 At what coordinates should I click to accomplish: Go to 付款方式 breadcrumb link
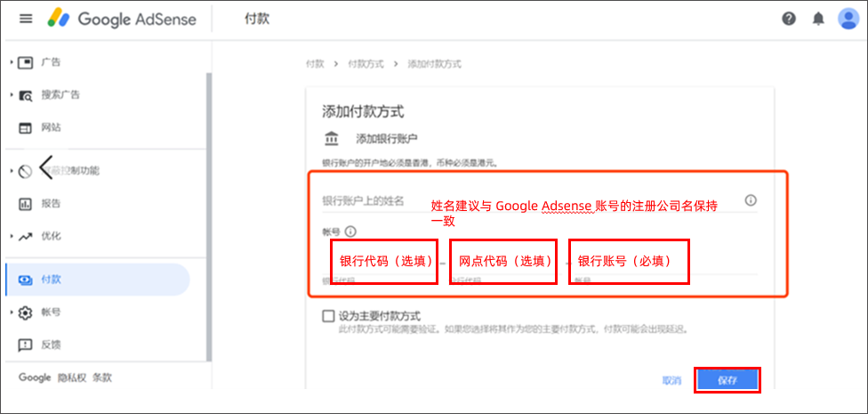pyautogui.click(x=366, y=64)
